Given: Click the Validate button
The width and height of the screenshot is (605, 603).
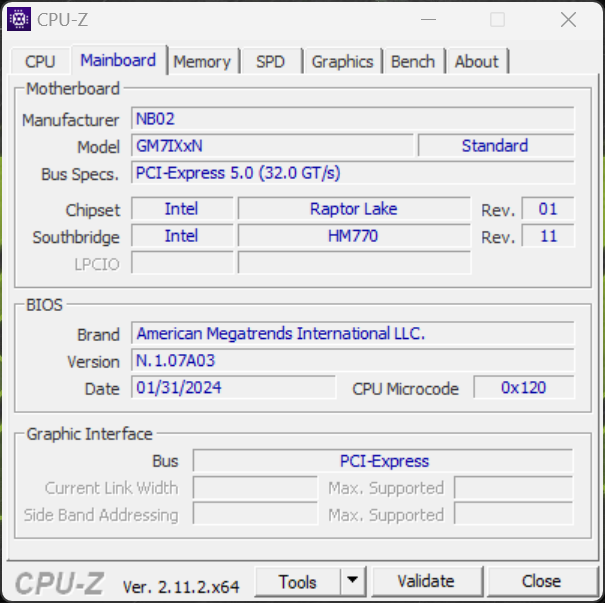Looking at the screenshot, I should 426,581.
